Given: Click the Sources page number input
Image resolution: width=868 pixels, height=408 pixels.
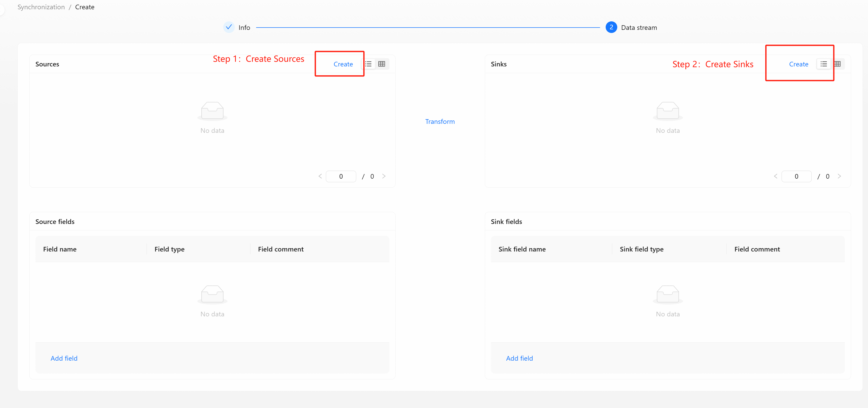Looking at the screenshot, I should [x=341, y=176].
